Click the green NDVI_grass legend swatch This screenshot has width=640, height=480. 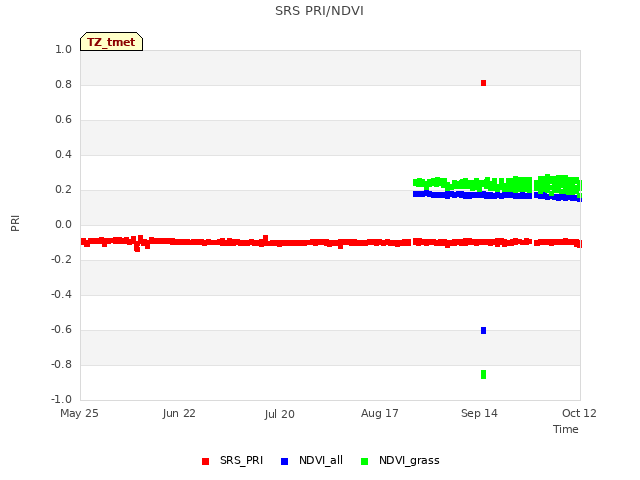pyautogui.click(x=364, y=461)
